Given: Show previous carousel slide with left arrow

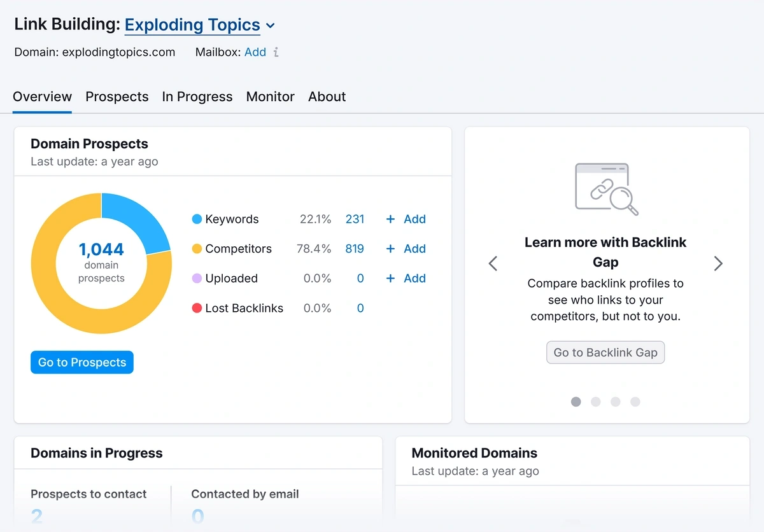Looking at the screenshot, I should (493, 263).
